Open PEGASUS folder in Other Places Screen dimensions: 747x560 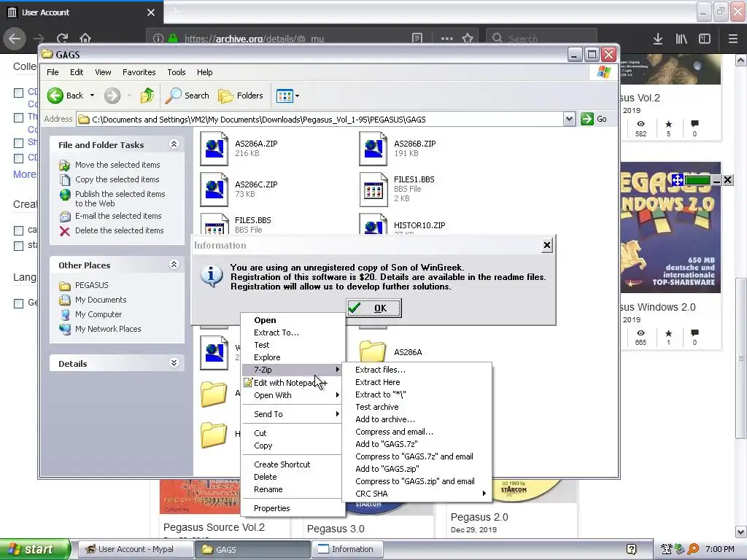click(x=91, y=285)
